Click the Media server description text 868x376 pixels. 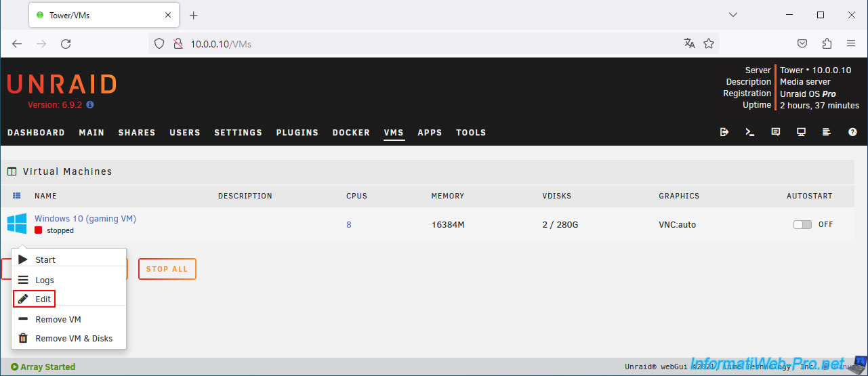click(x=805, y=82)
